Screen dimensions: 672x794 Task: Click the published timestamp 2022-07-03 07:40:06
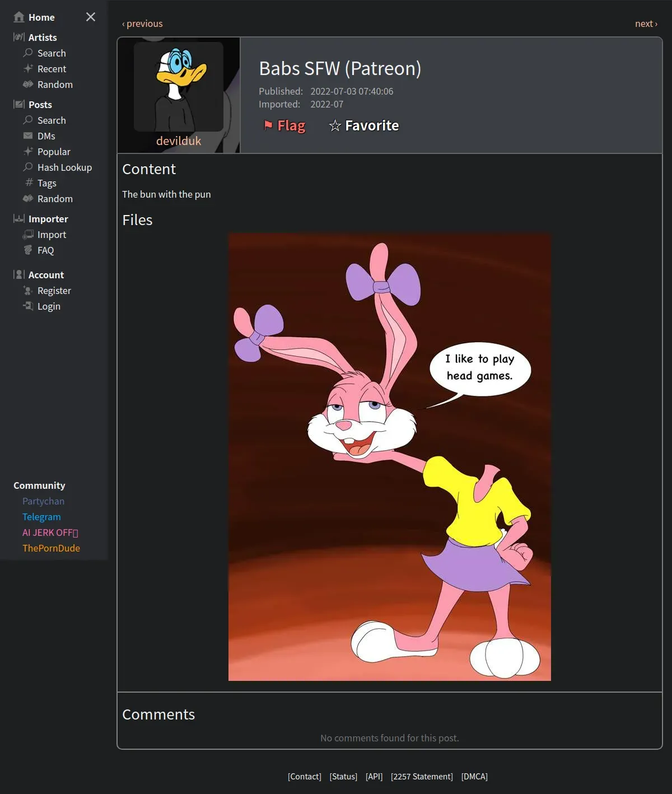(352, 91)
